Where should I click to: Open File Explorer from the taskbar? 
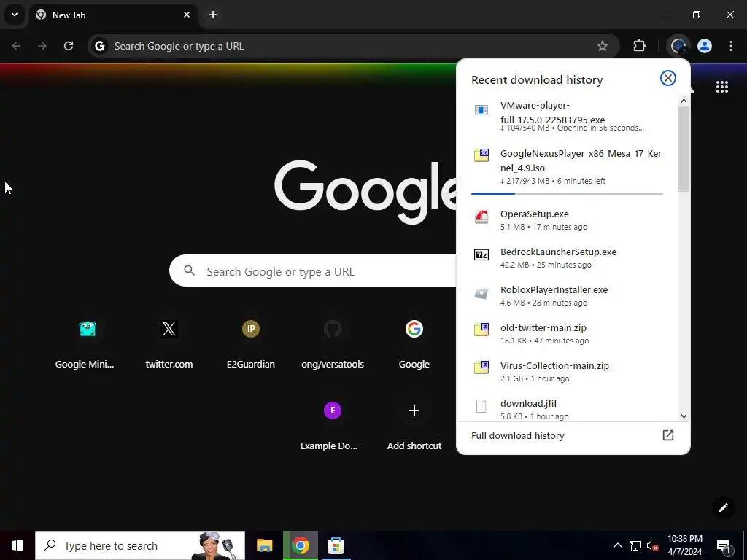pos(264,545)
